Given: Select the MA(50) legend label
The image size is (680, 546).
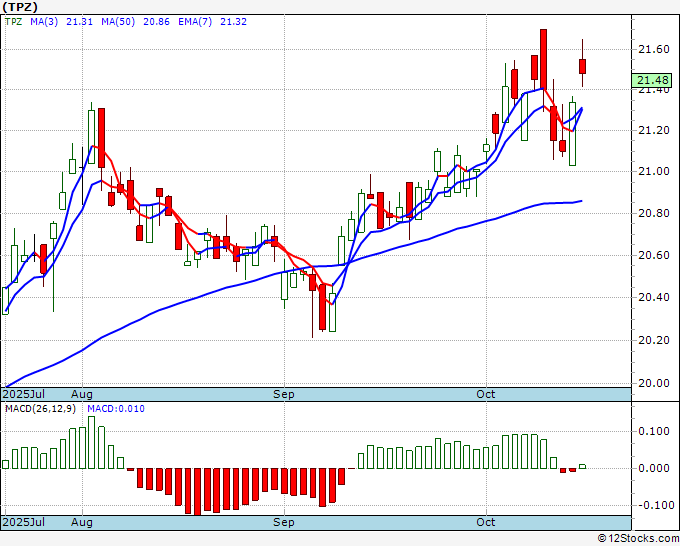Looking at the screenshot, I should click(x=118, y=22).
